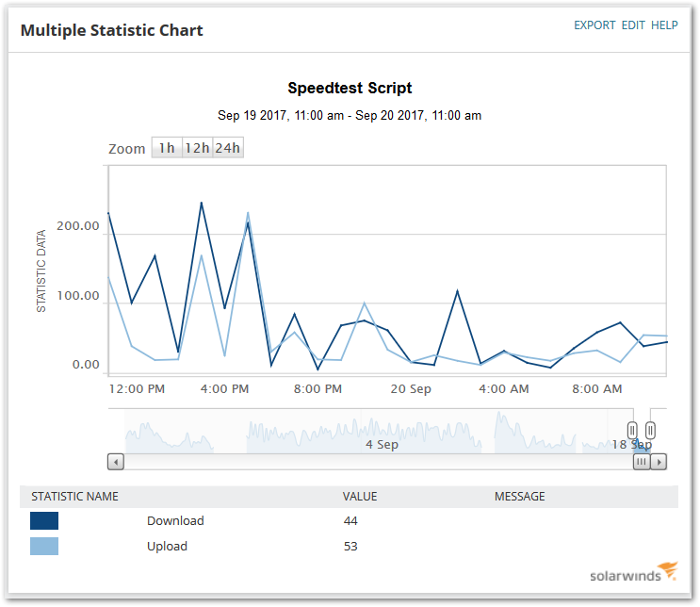This screenshot has height=607, width=700.
Task: Select the 12h zoom button
Action: [x=197, y=148]
